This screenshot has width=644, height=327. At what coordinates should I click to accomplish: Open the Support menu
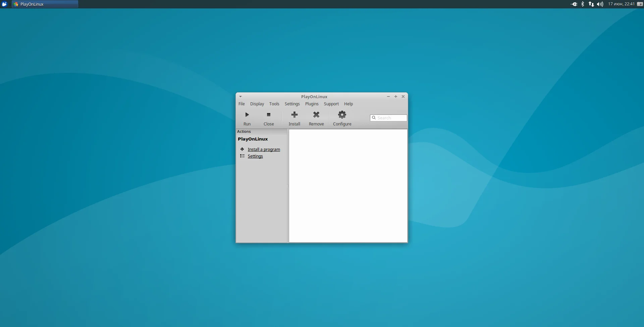tap(331, 104)
